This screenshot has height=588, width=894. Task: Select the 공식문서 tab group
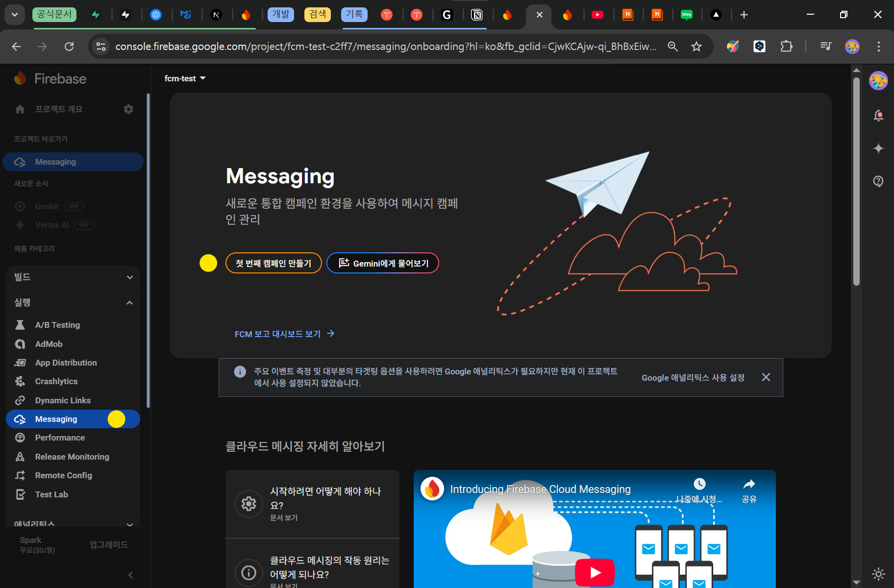pyautogui.click(x=54, y=14)
